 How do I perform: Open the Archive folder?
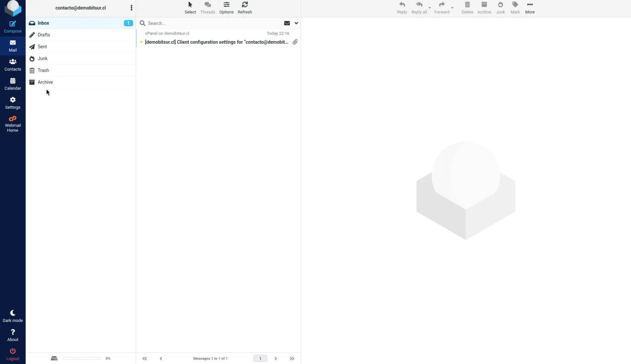pyautogui.click(x=81, y=82)
